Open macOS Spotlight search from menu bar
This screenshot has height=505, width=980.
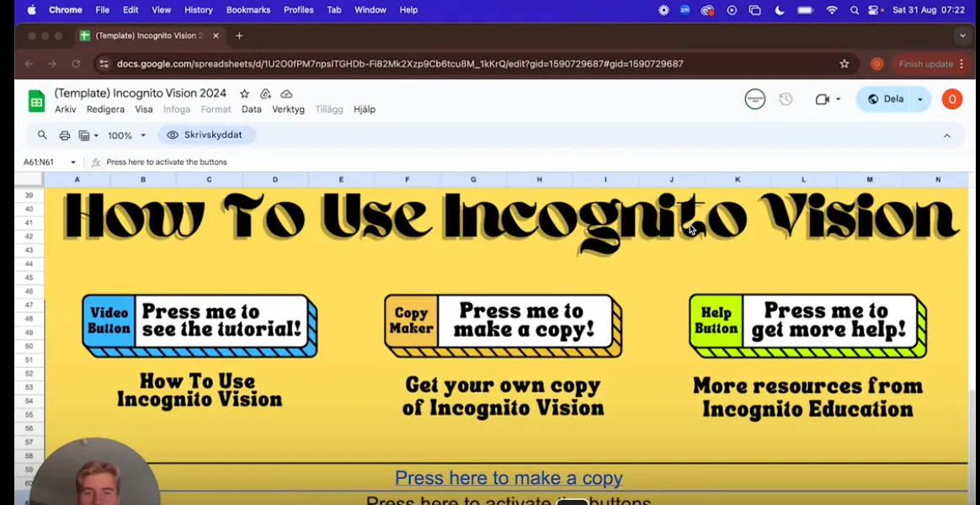point(854,10)
